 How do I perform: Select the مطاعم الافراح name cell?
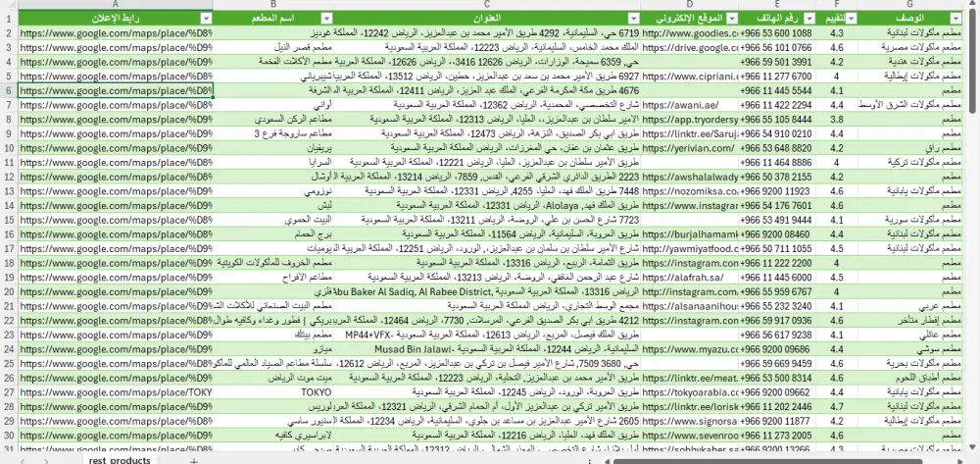coord(273,277)
